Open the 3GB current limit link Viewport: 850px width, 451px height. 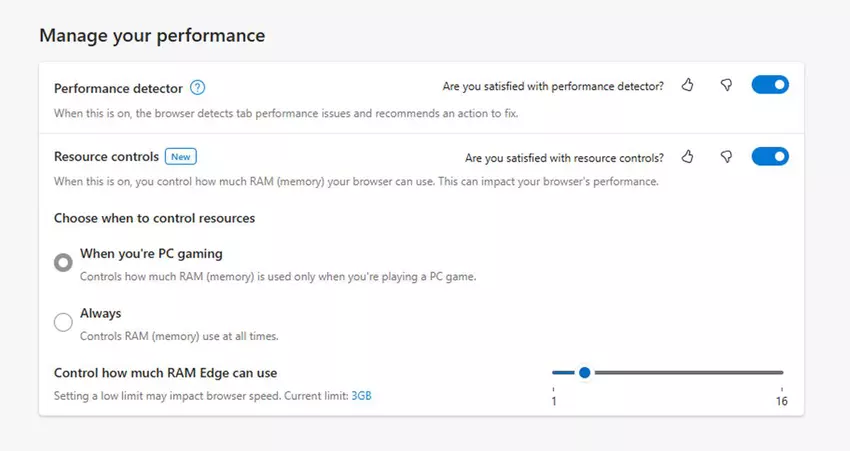(361, 396)
